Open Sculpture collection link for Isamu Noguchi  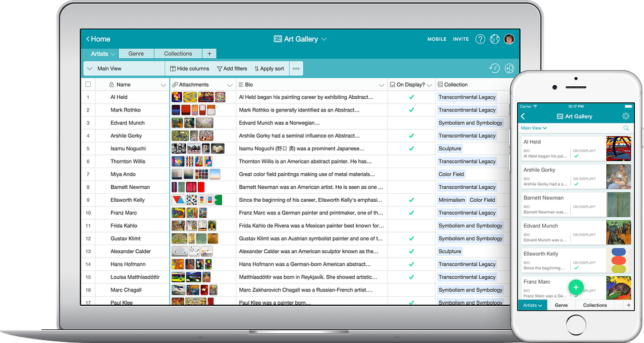tap(450, 149)
